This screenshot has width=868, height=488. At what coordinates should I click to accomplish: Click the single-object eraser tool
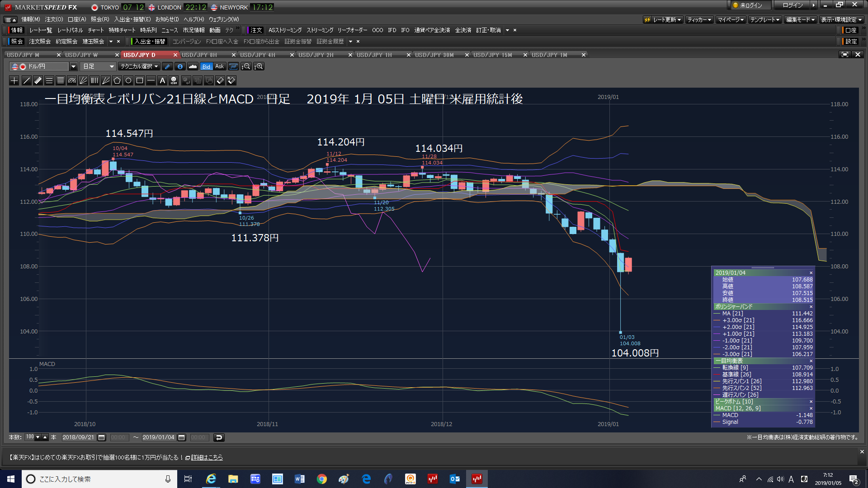[220, 80]
